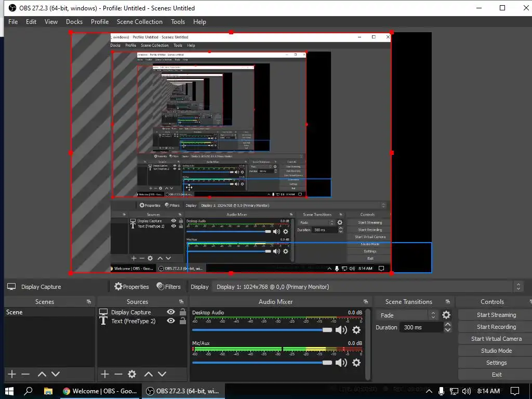Screen dimensions: 532x399
Task: Toggle Studio Mode
Action: point(496,351)
